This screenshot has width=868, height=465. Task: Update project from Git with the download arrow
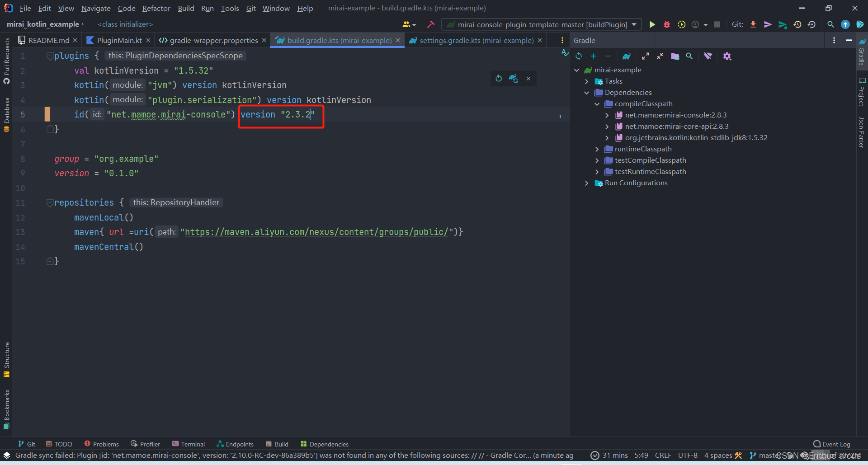coord(753,24)
